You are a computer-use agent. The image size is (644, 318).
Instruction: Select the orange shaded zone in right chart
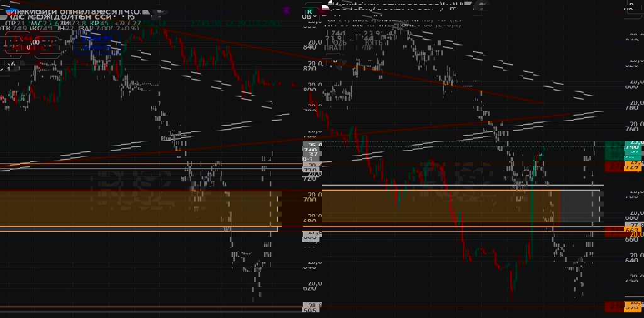tap(440, 207)
